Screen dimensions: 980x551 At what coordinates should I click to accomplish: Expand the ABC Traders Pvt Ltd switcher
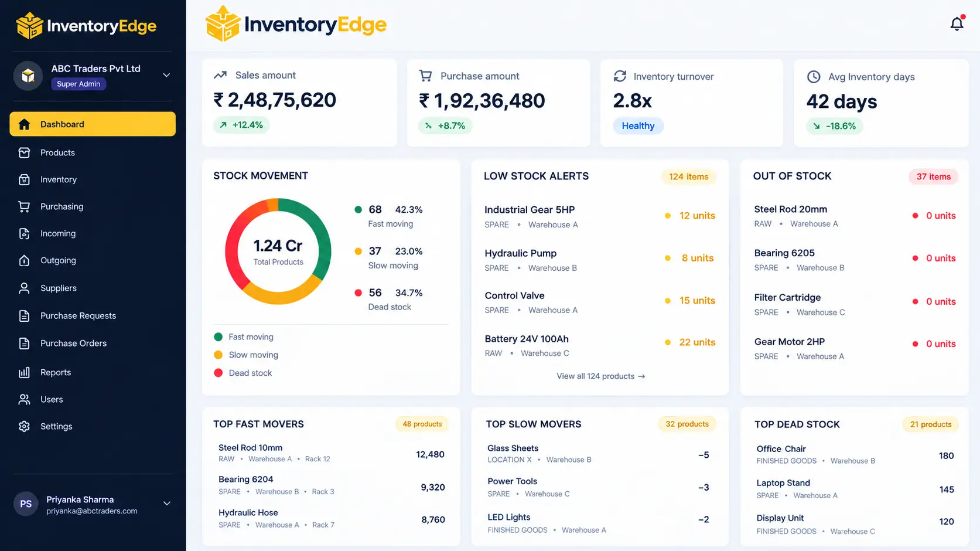click(x=166, y=75)
